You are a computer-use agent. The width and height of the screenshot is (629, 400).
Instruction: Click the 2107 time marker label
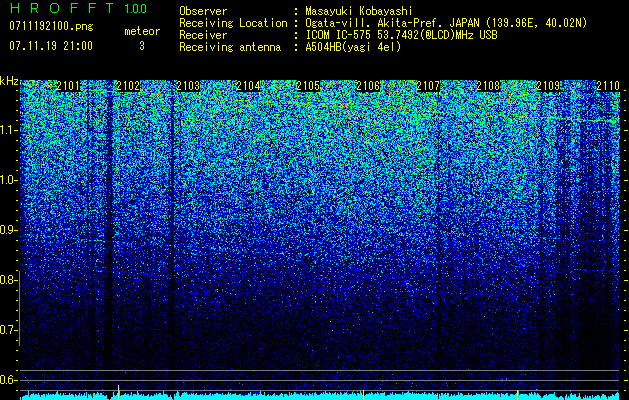tap(428, 86)
